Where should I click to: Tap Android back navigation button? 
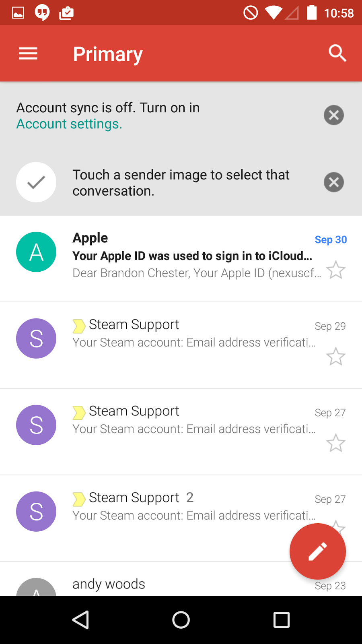(x=80, y=620)
